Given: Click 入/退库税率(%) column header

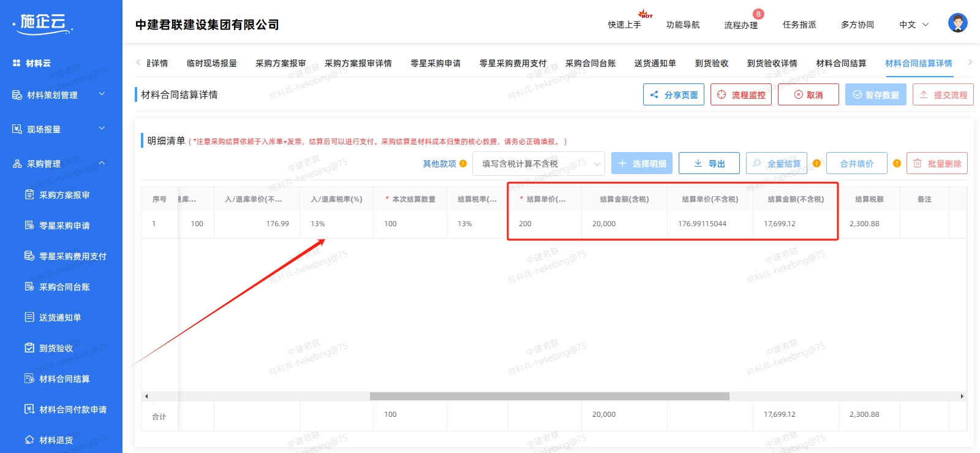Looking at the screenshot, I should (336, 199).
